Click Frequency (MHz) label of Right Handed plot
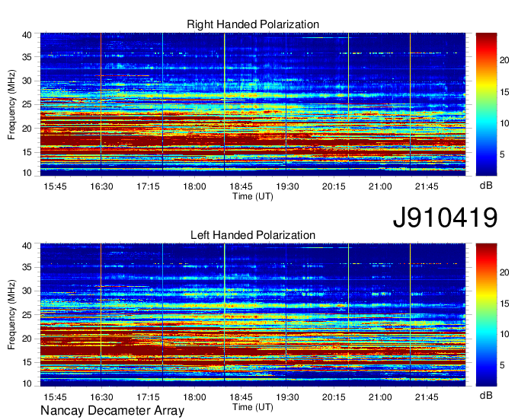518x420 pixels. [11, 104]
